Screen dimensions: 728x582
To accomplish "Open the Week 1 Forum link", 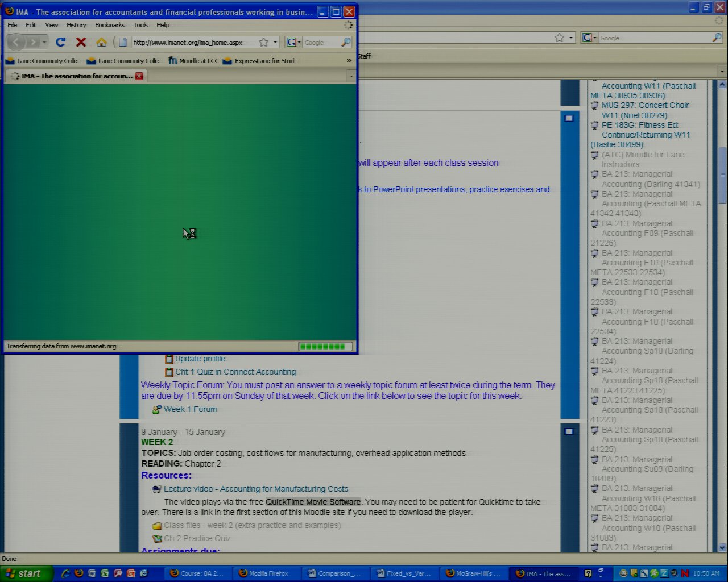I will 190,409.
